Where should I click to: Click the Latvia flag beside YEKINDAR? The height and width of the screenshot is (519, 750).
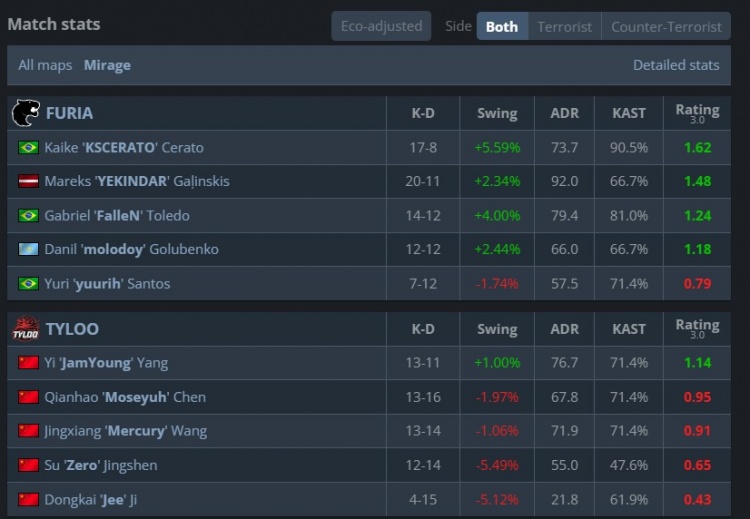click(28, 182)
